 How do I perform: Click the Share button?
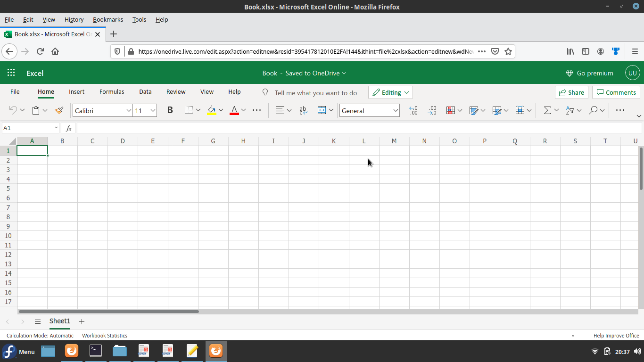571,92
